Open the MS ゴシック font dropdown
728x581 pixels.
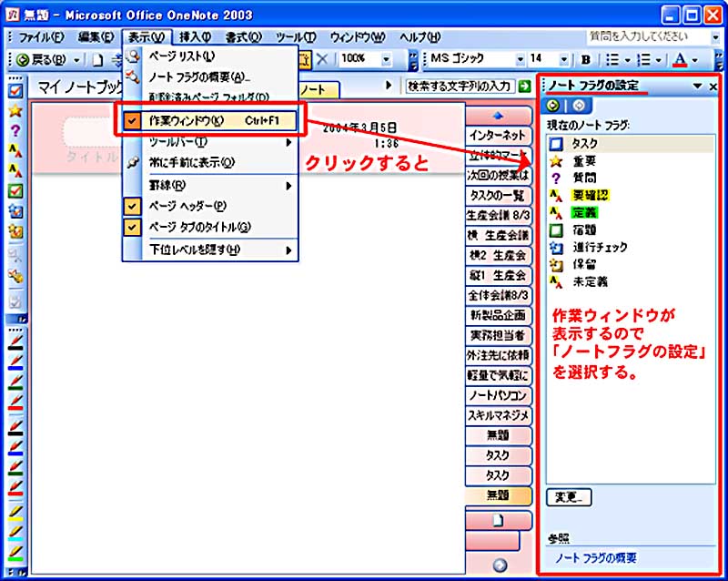point(520,59)
